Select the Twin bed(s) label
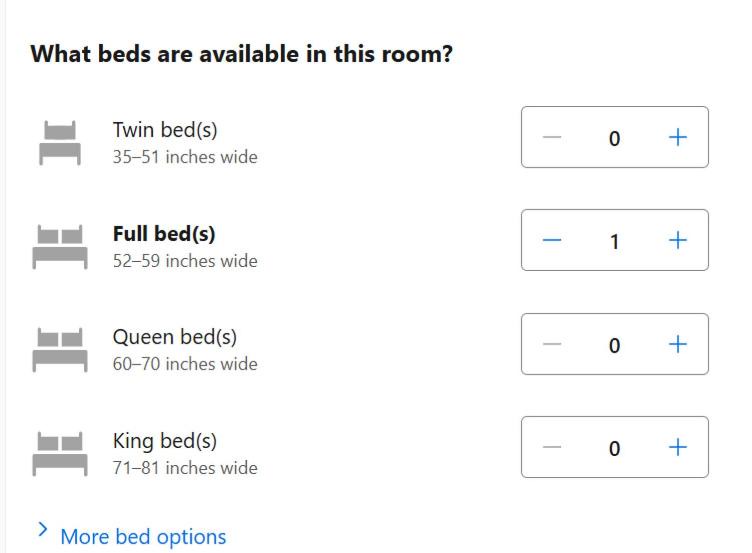The height and width of the screenshot is (553, 752). (165, 130)
